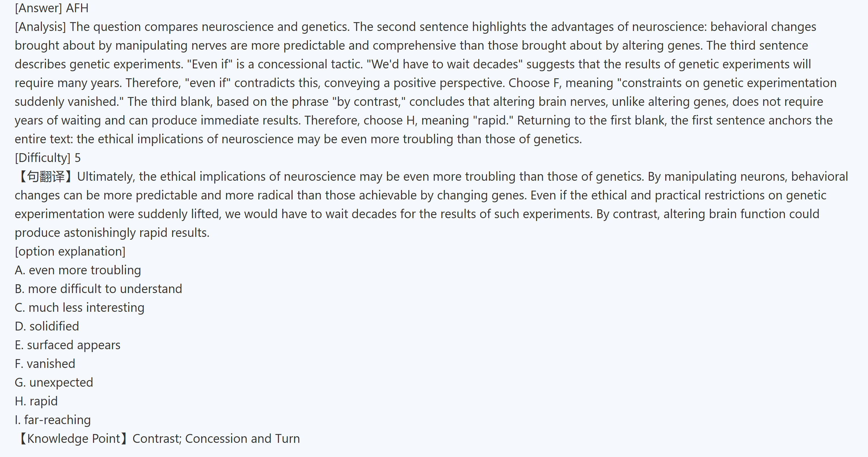Select option C "much less interesting"
The width and height of the screenshot is (868, 457).
point(79,308)
